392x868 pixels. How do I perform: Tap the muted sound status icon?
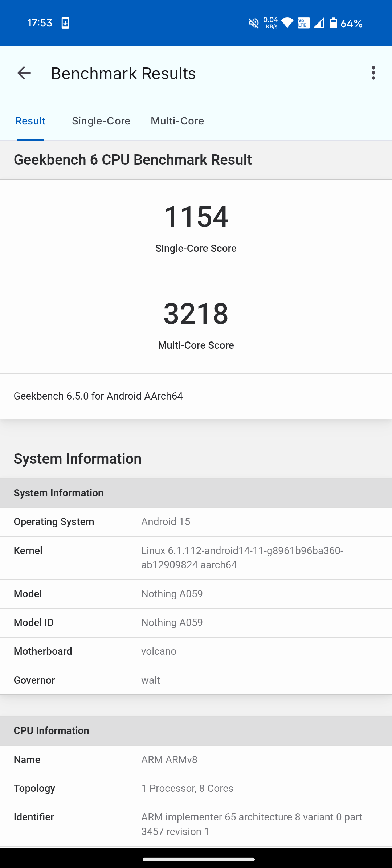pyautogui.click(x=253, y=23)
